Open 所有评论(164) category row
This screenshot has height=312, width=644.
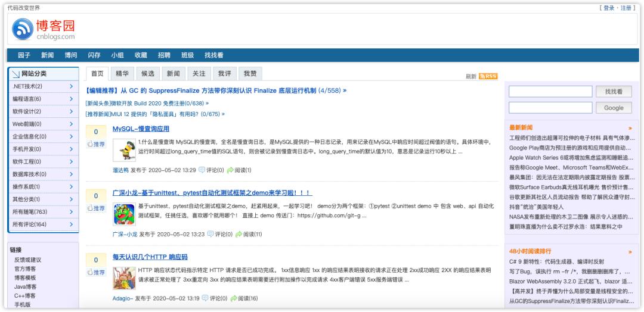(x=43, y=224)
